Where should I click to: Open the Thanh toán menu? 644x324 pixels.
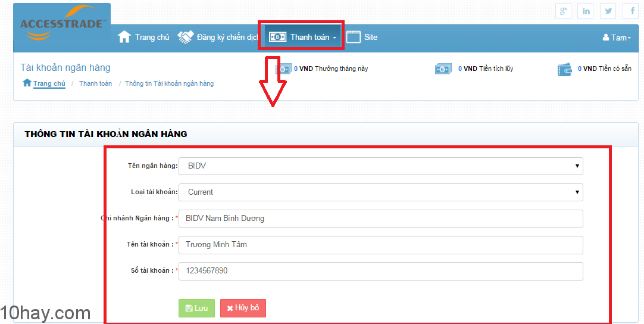(304, 37)
